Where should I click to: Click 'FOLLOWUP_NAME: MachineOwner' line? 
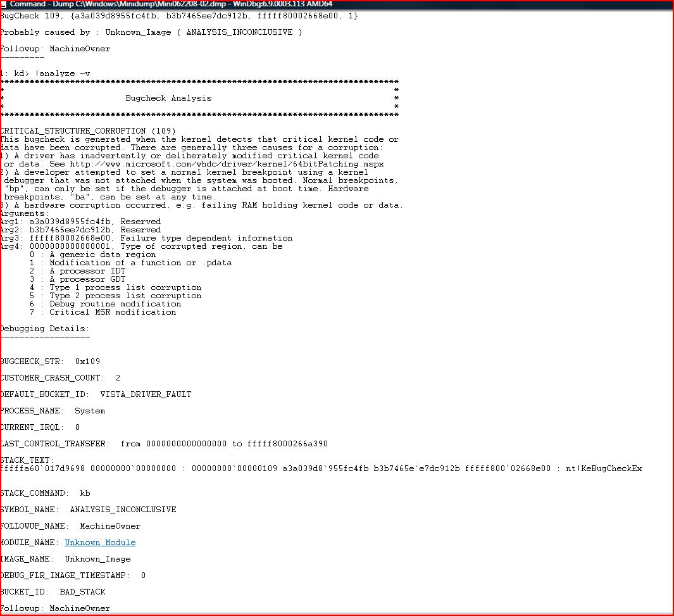pyautogui.click(x=70, y=526)
